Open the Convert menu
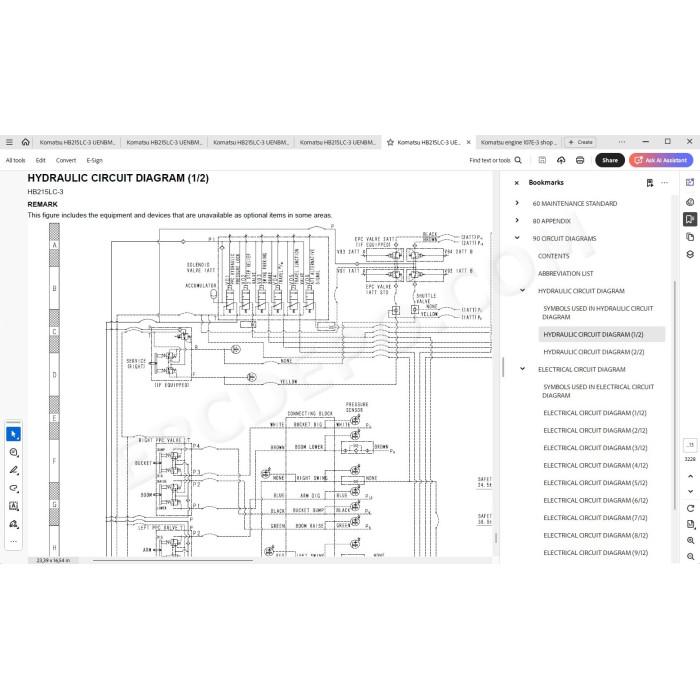The width and height of the screenshot is (700, 700). (x=66, y=160)
